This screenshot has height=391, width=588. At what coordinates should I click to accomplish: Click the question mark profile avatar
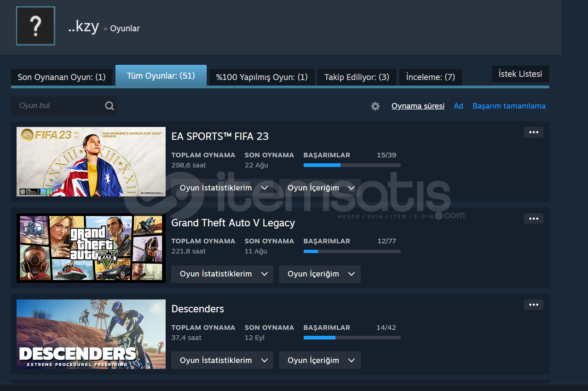[x=35, y=26]
